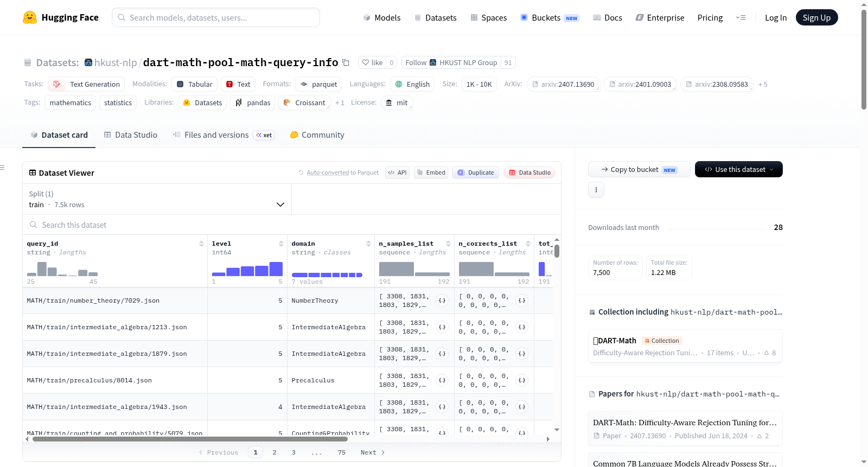Open the arxiv:2407.13690 tag
The width and height of the screenshot is (868, 467).
coord(563,84)
